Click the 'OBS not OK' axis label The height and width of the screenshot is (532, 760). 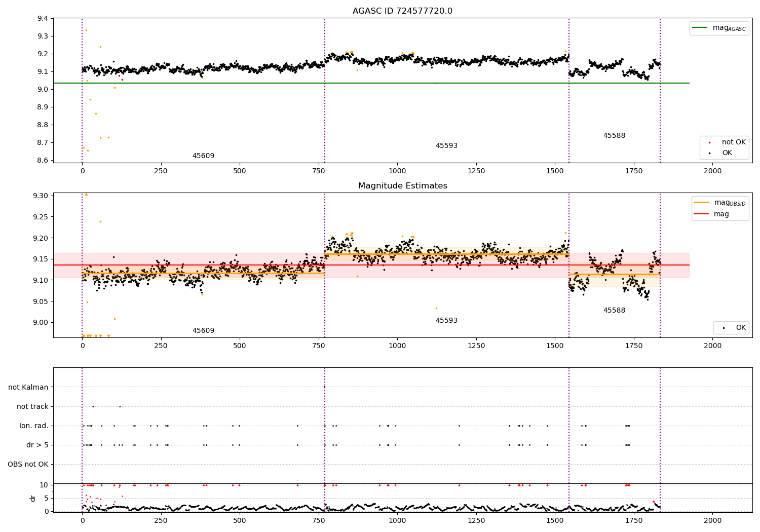click(x=28, y=464)
